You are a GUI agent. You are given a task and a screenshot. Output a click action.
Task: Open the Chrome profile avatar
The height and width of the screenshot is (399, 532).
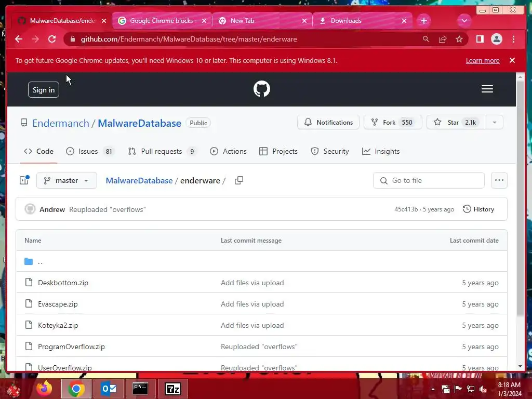pos(496,39)
